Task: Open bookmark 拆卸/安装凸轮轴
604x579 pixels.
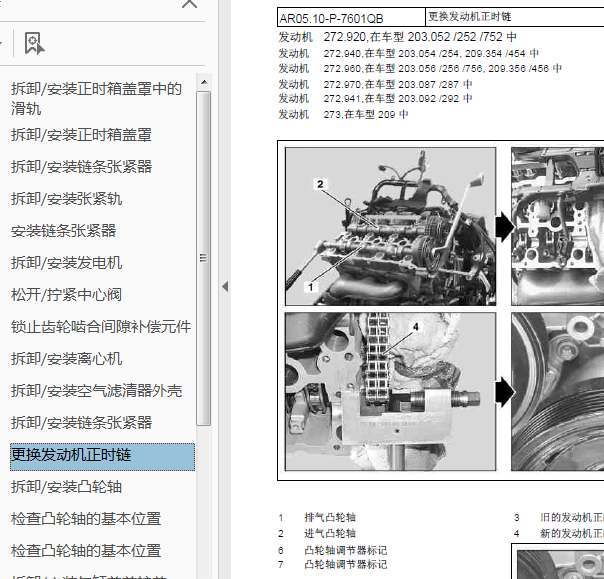Action: coord(66,487)
